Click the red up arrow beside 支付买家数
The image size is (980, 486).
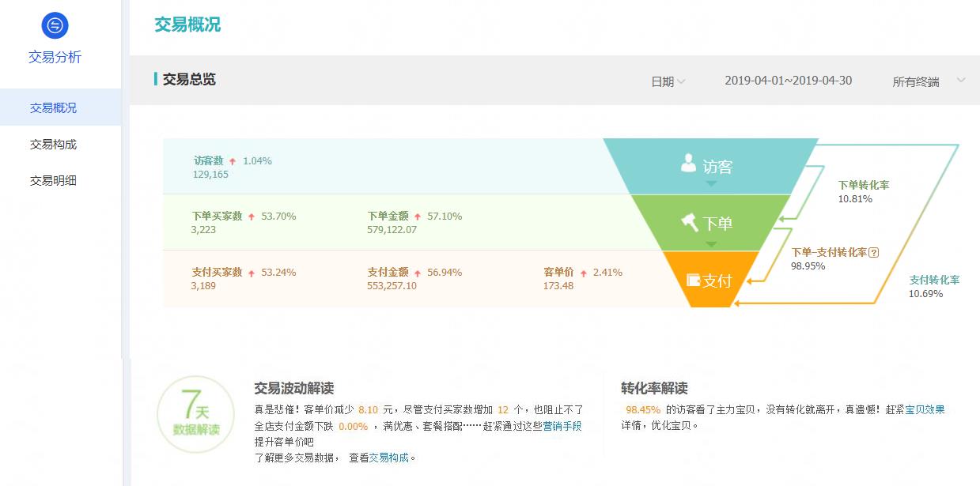point(252,273)
